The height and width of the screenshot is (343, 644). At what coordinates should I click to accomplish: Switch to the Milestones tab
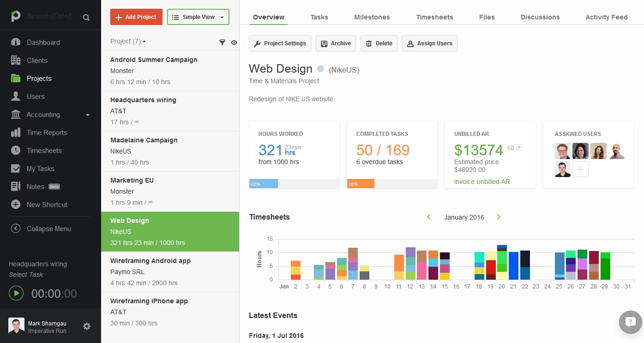(372, 17)
